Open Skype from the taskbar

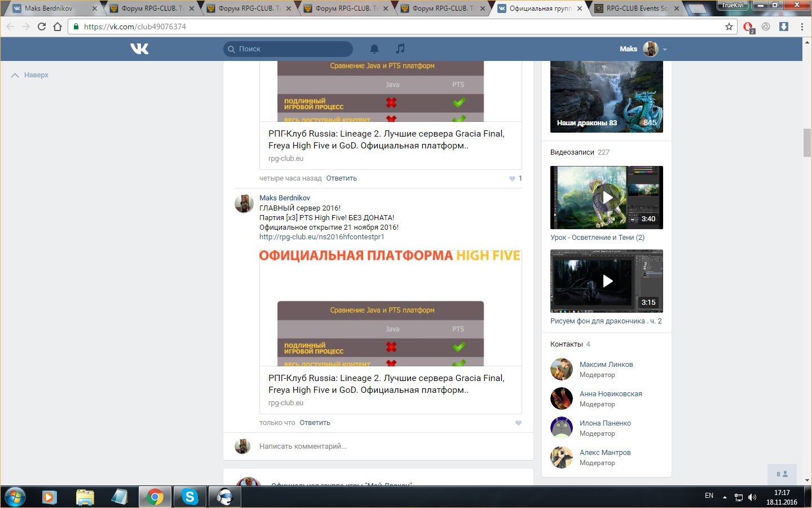189,497
